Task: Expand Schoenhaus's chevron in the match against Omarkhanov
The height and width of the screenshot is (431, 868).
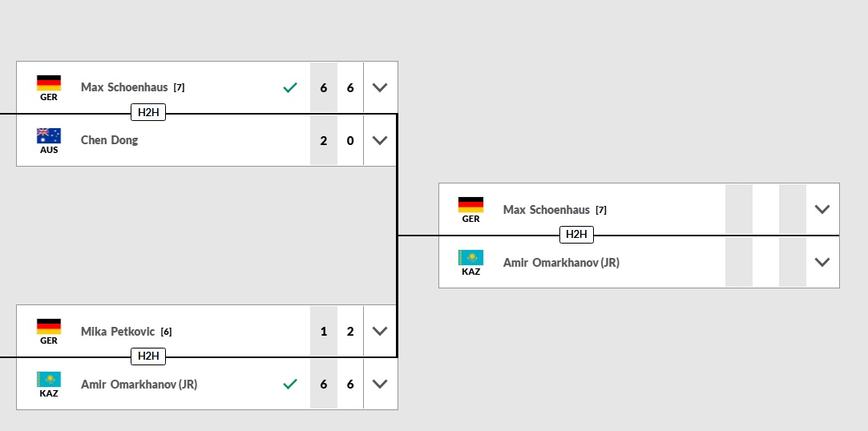Action: tap(822, 209)
